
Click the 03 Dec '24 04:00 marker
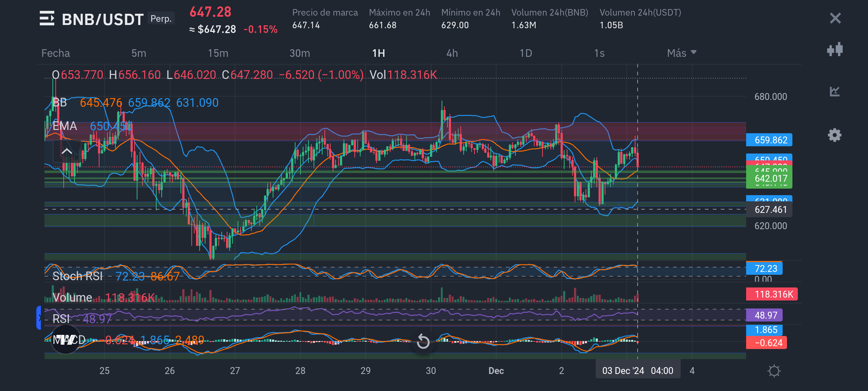[x=638, y=371]
